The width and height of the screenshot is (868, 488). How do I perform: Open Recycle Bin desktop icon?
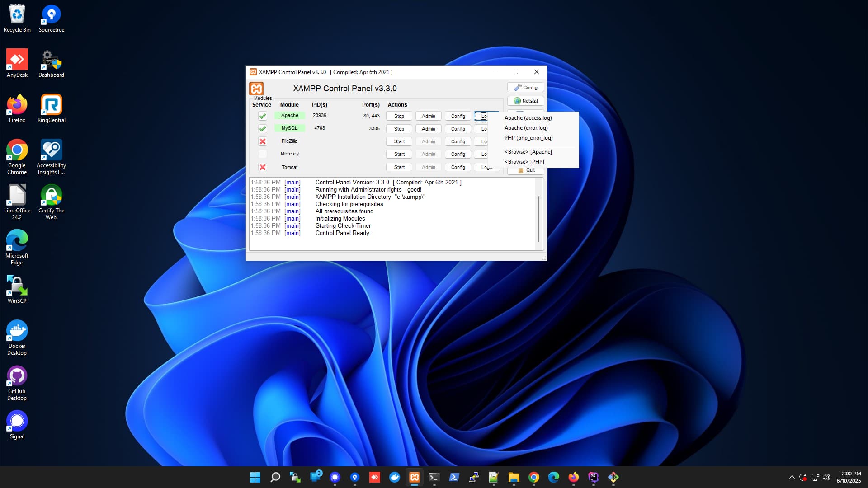pos(17,19)
